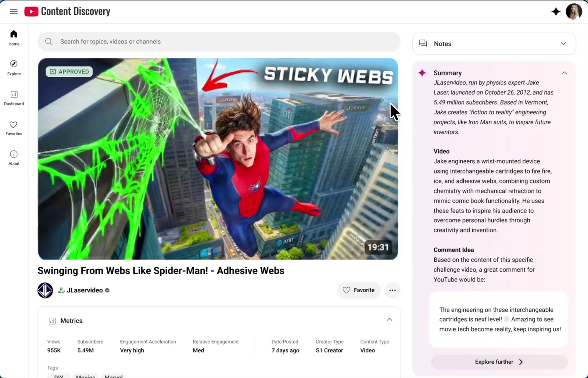Open the AI sparkle assistant in header
The image size is (588, 378).
(x=556, y=12)
